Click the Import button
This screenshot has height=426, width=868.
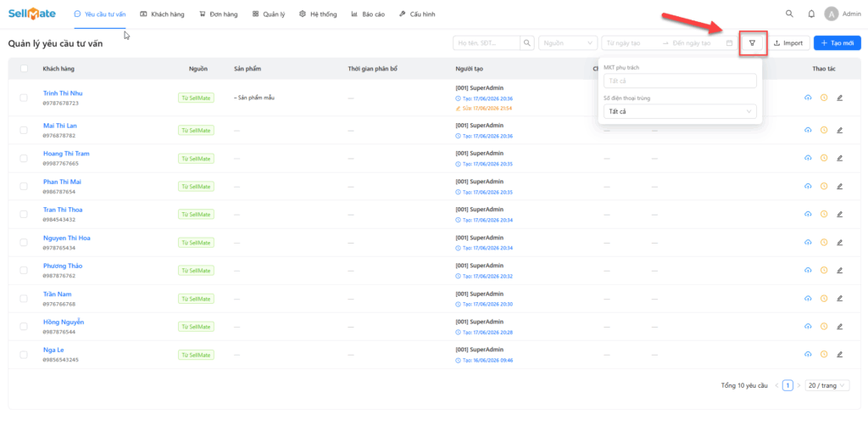click(x=788, y=42)
